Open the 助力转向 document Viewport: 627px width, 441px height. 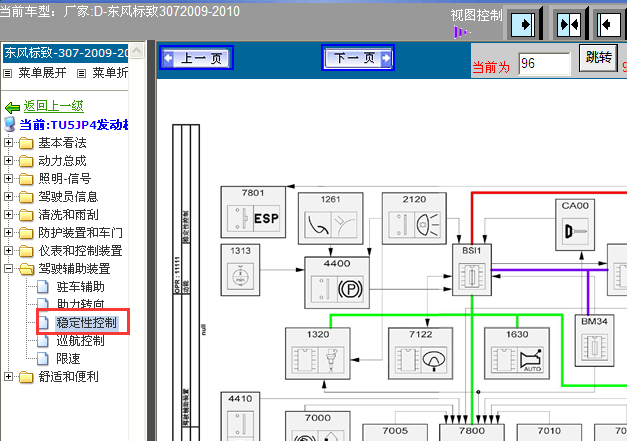click(80, 304)
